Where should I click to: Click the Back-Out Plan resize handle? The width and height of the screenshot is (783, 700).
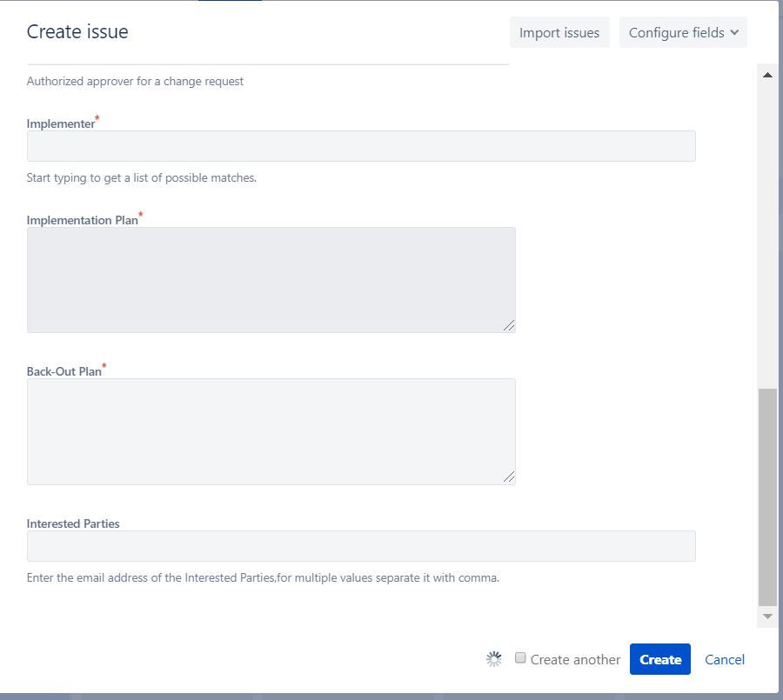coord(509,477)
